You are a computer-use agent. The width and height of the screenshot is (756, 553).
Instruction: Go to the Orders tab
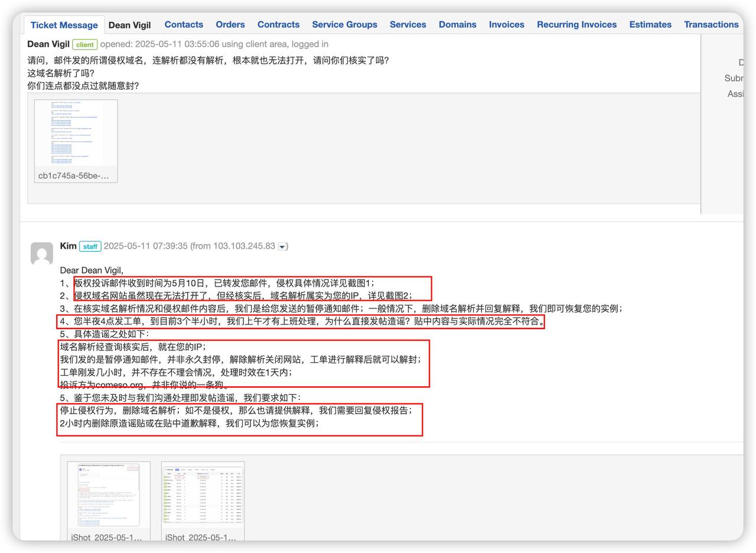coord(230,24)
